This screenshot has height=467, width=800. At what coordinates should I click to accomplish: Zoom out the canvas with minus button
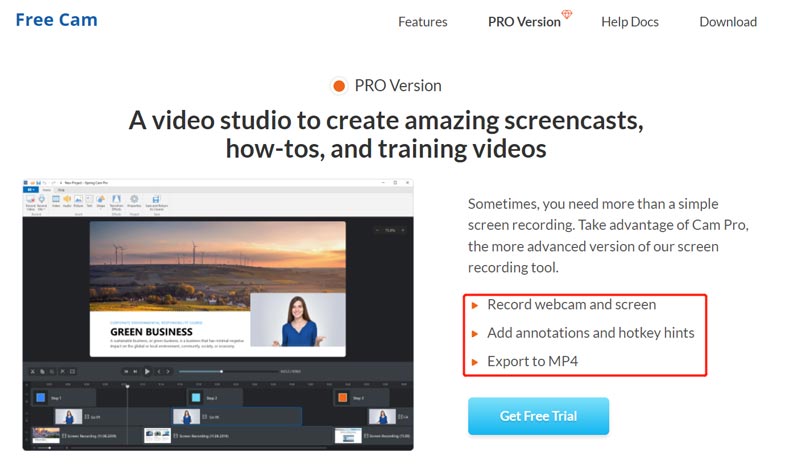(378, 230)
